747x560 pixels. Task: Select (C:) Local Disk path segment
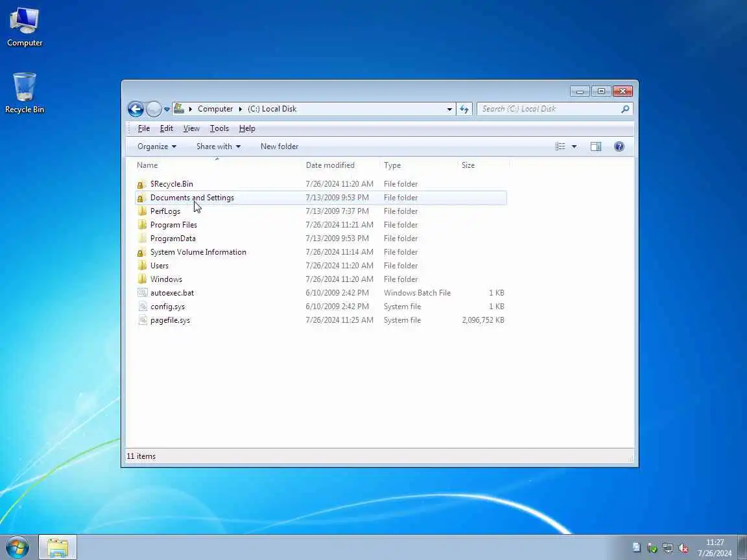tap(272, 109)
